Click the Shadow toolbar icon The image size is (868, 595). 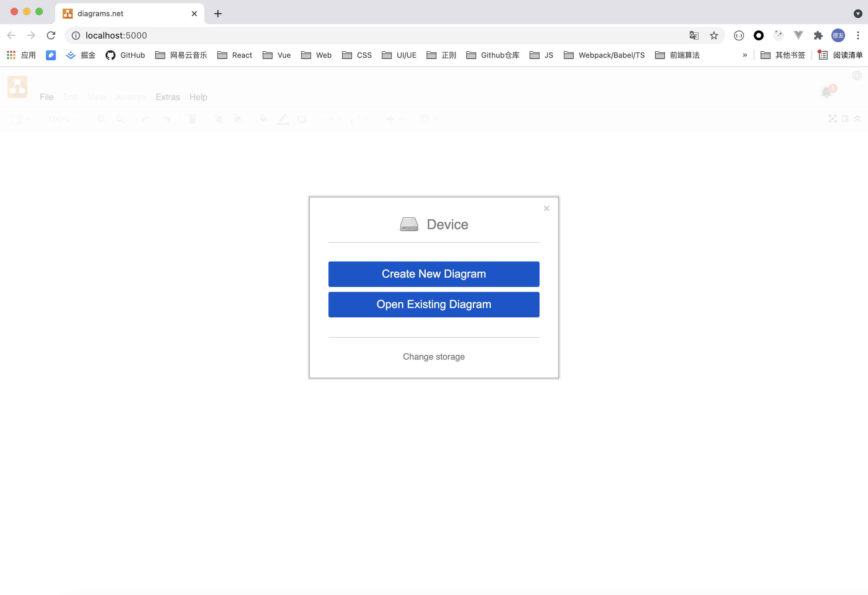[302, 119]
